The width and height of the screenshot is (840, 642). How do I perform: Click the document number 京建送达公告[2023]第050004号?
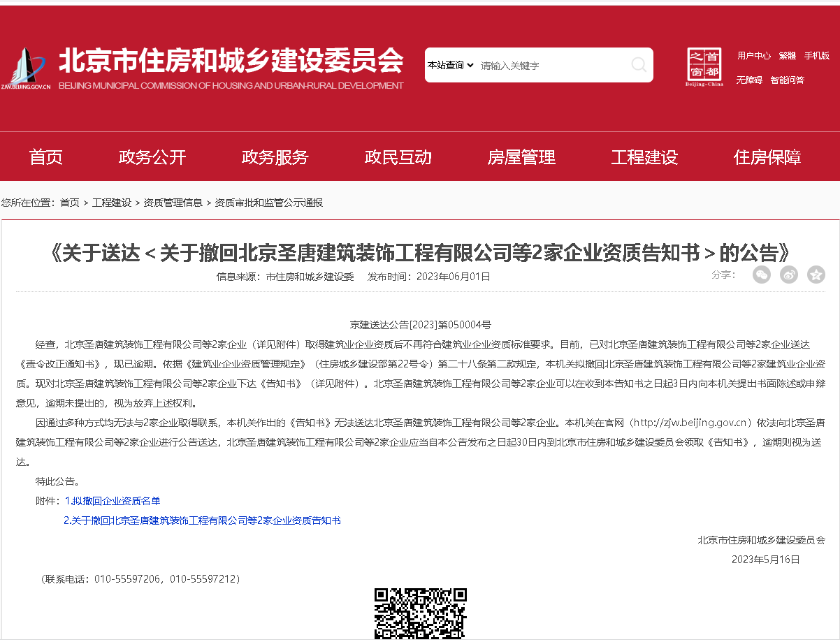(421, 325)
